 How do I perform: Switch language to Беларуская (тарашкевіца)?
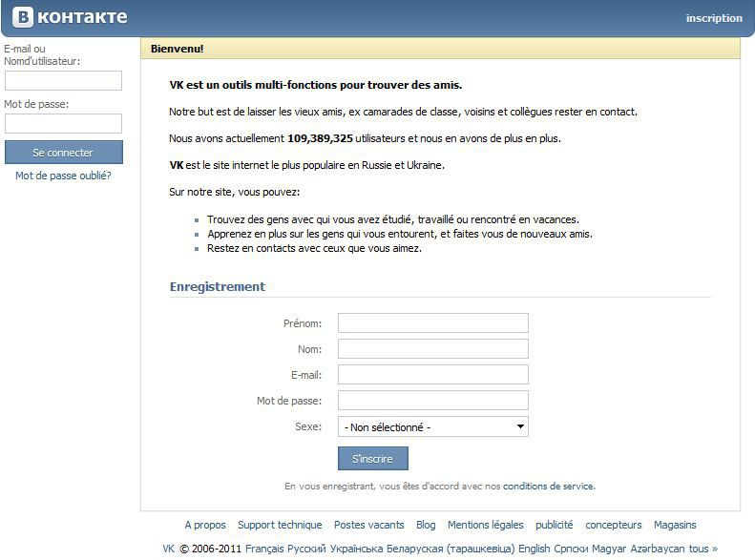(451, 549)
